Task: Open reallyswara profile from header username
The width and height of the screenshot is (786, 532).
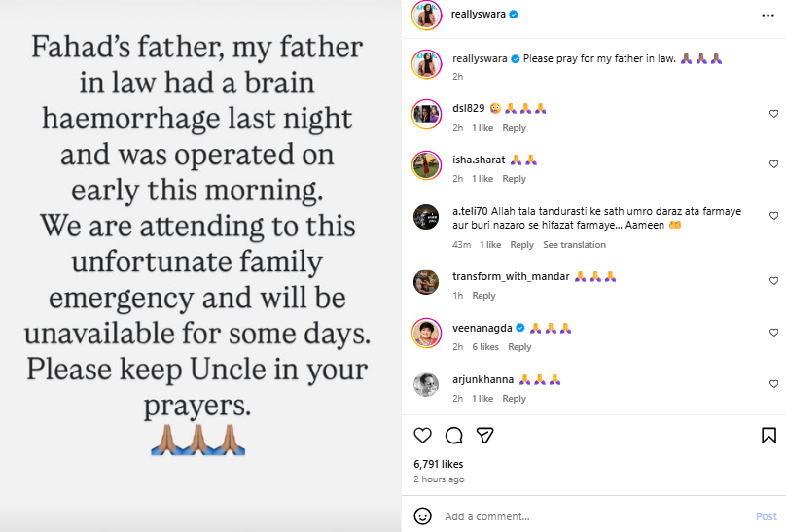Action: [477, 15]
